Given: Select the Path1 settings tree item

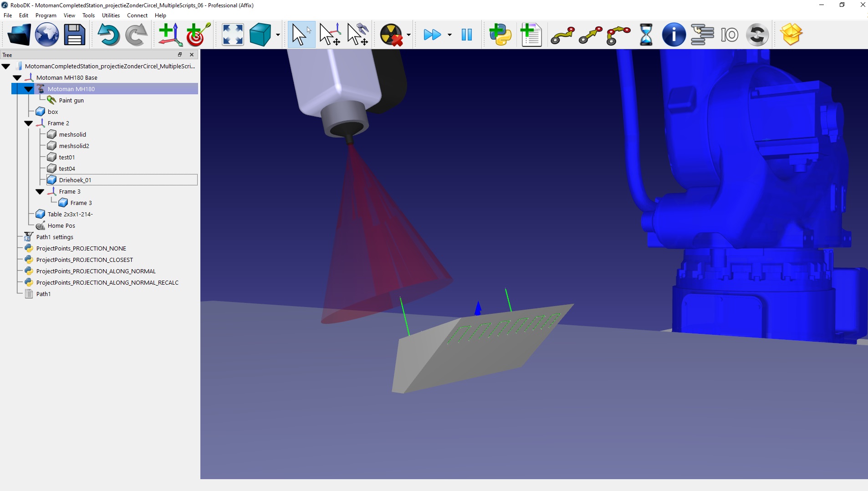Looking at the screenshot, I should 55,237.
